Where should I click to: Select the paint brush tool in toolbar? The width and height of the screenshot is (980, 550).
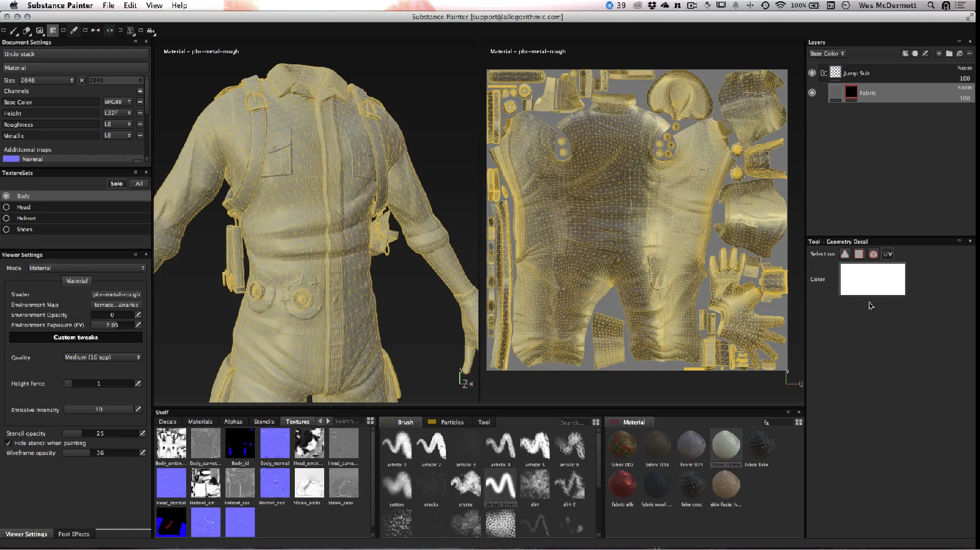pyautogui.click(x=14, y=31)
